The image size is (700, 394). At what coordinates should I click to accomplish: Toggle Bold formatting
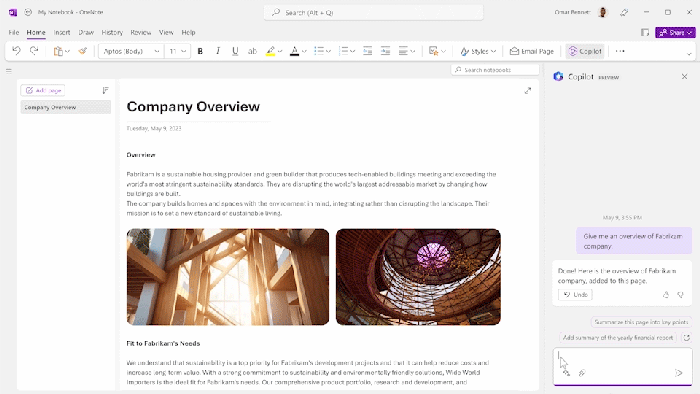pyautogui.click(x=200, y=51)
